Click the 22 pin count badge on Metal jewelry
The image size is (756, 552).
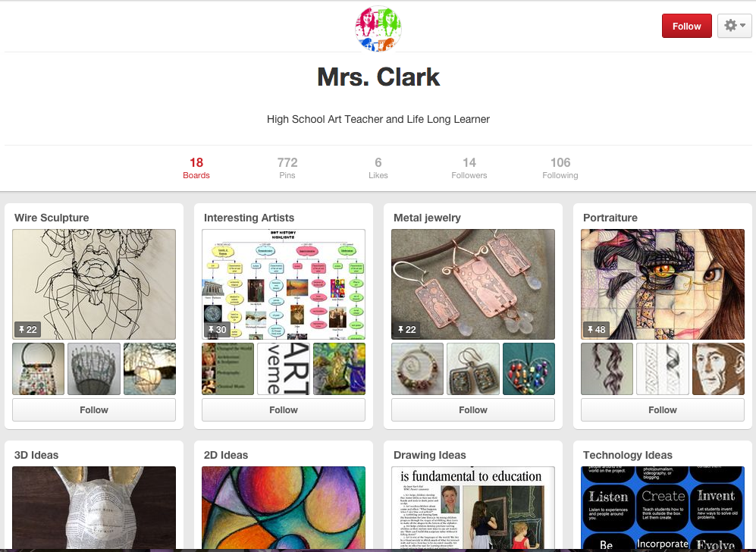407,330
